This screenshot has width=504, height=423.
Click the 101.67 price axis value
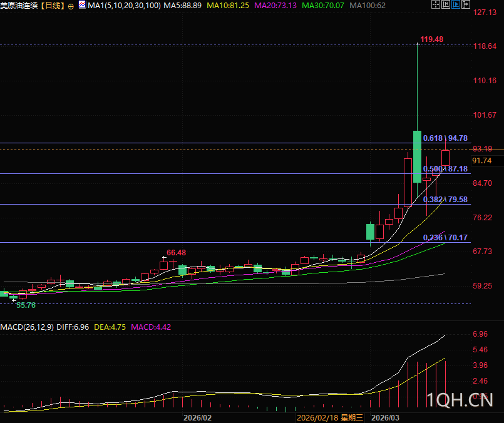click(x=485, y=115)
